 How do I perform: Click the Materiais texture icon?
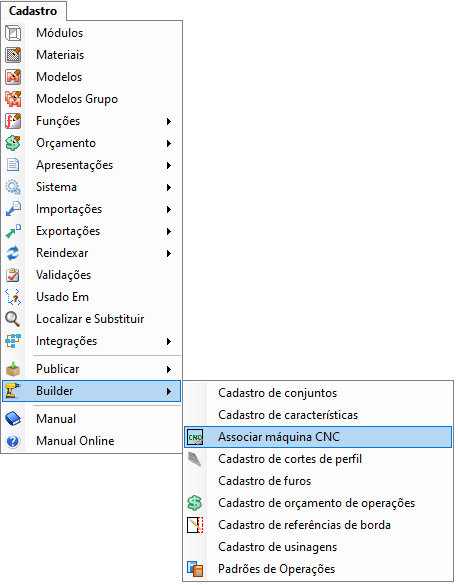(13, 55)
